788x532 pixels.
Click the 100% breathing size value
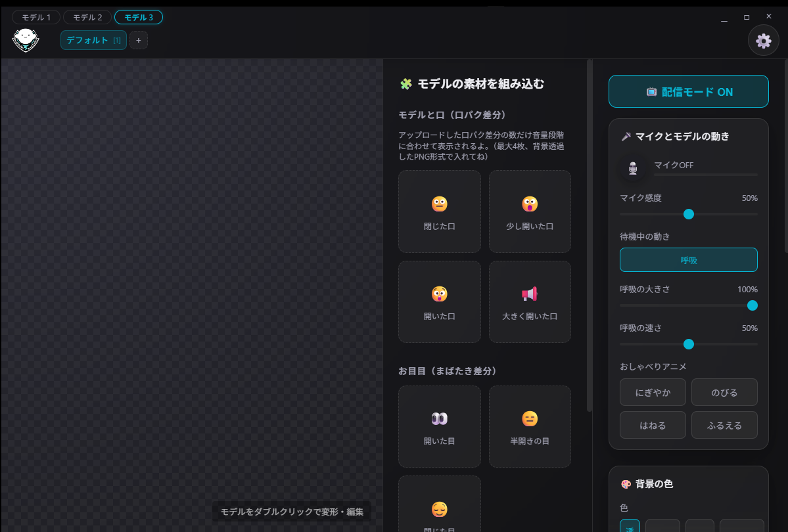[747, 290]
